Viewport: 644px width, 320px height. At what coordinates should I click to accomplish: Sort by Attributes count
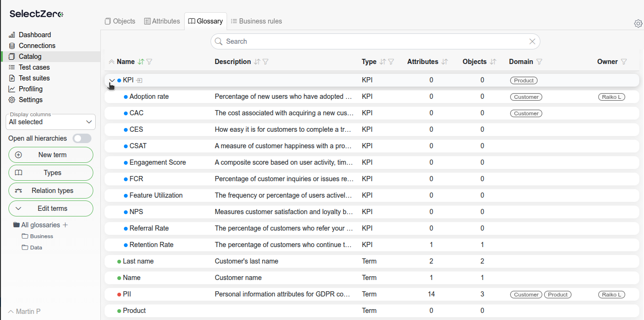pyautogui.click(x=444, y=62)
